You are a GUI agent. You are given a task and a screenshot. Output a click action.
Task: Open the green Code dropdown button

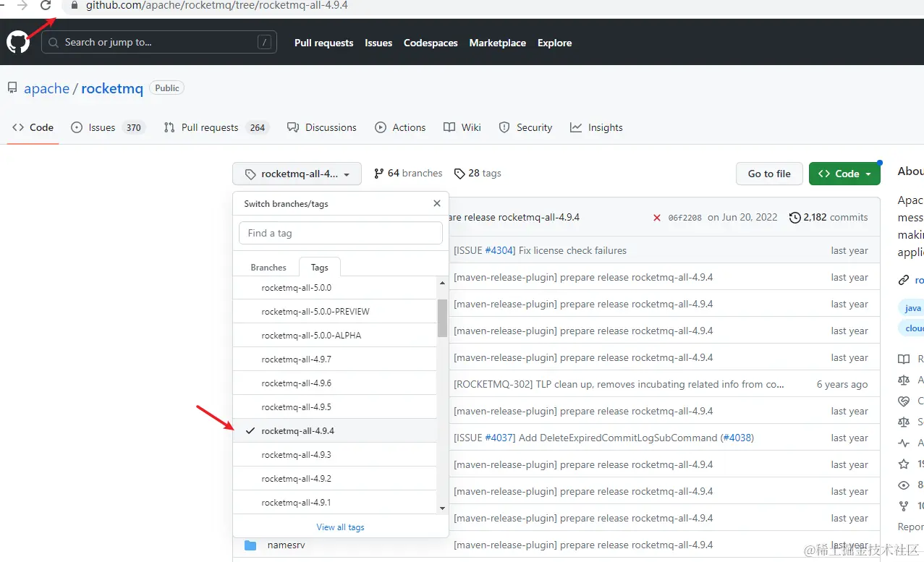[844, 174]
